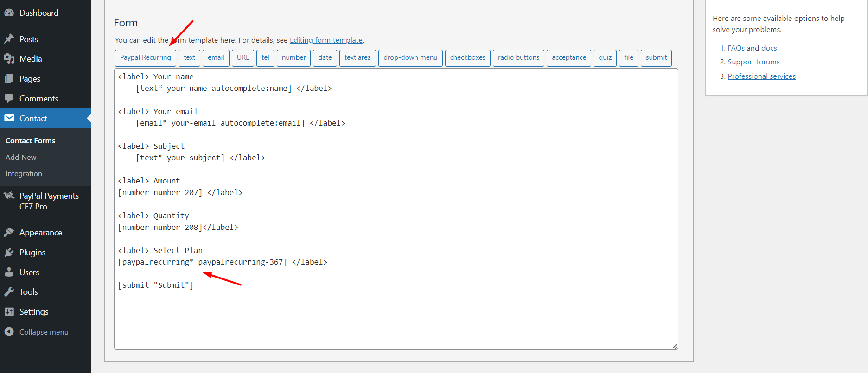Add a radio buttons form tag
Screen dimensions: 868x373
point(518,58)
